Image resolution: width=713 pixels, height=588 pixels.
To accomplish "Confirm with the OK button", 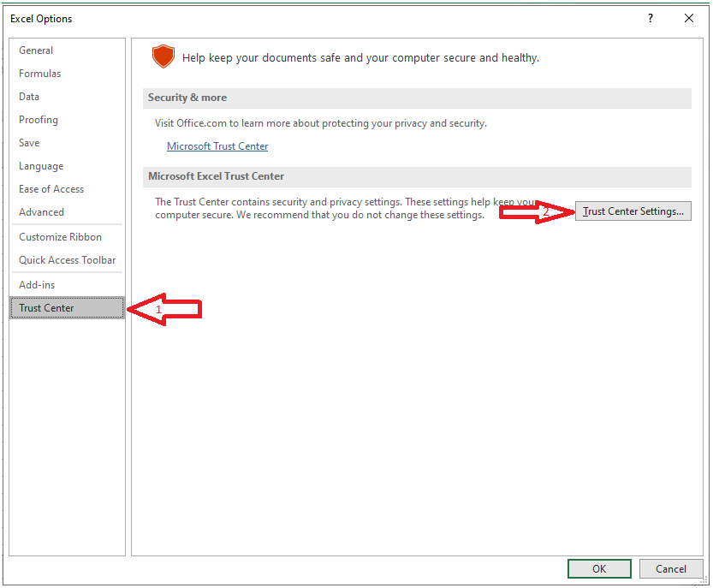I will pyautogui.click(x=599, y=568).
